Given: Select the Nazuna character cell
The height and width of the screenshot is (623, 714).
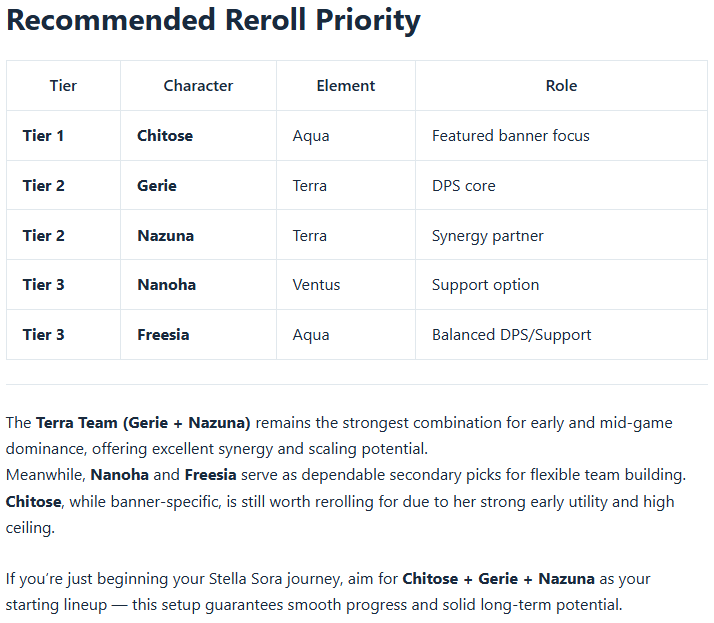Looking at the screenshot, I should [x=165, y=236].
